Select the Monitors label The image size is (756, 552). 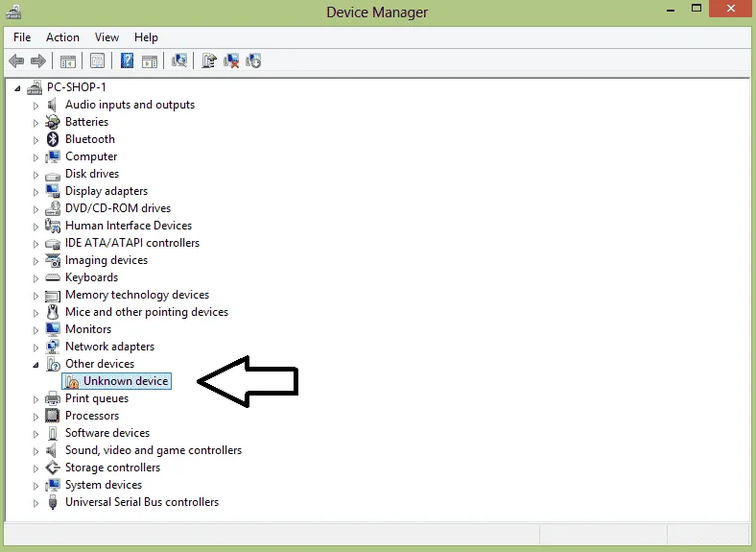pyautogui.click(x=88, y=329)
